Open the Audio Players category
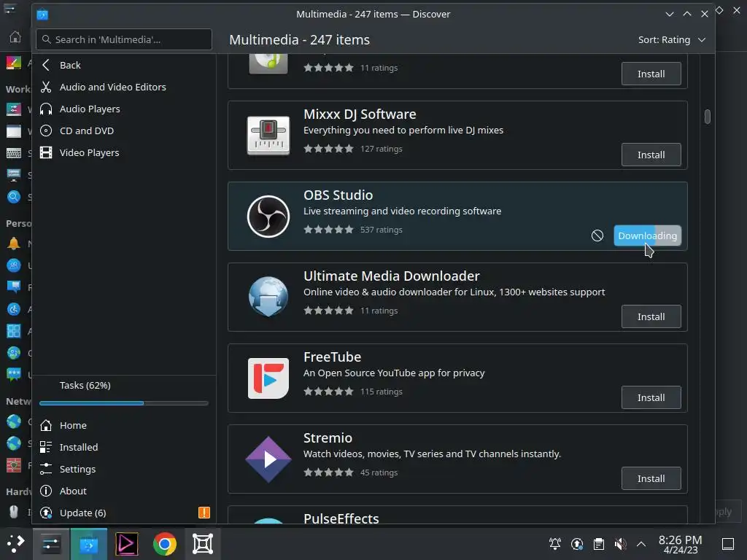This screenshot has height=560, width=747. [124, 109]
